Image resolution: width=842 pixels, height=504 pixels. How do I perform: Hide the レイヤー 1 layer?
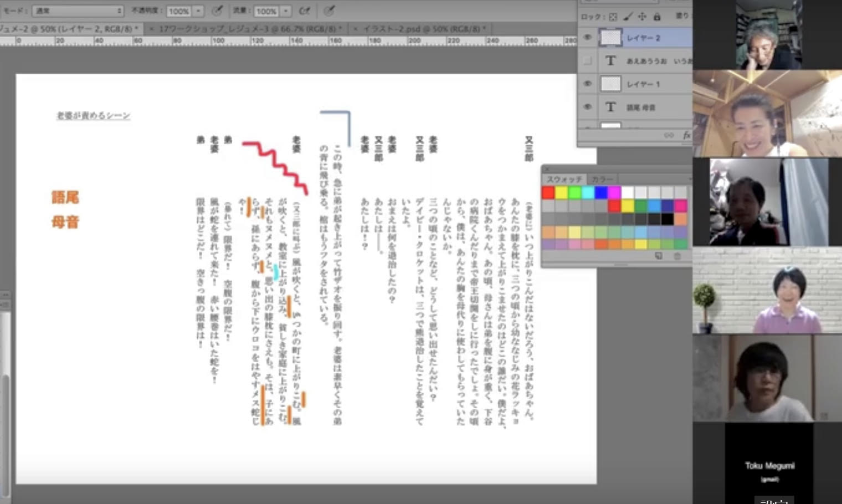[587, 84]
